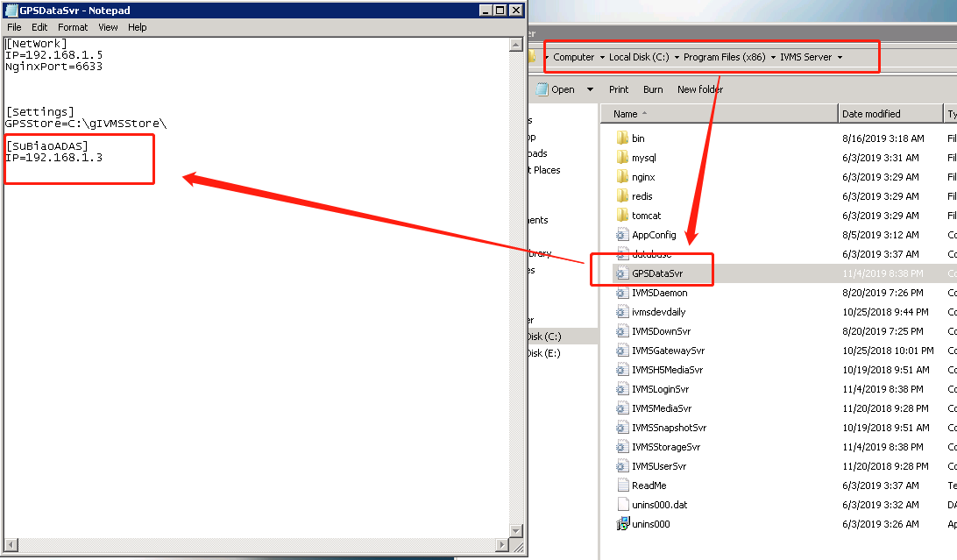Select the IVMSLoginSvr file icon
The height and width of the screenshot is (560, 957).
point(622,389)
